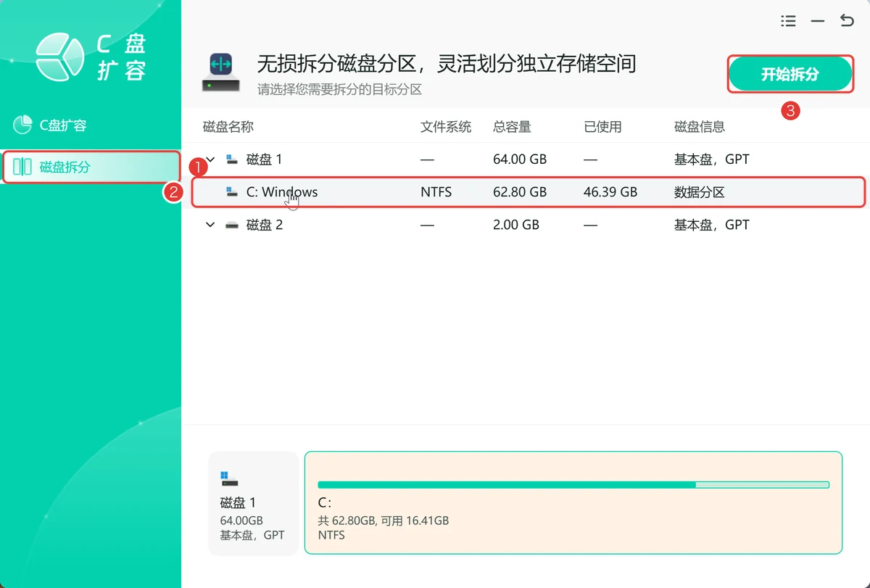Click the 请选择您需要拆分的目标分区 subtitle
The height and width of the screenshot is (588, 870).
pos(339,90)
